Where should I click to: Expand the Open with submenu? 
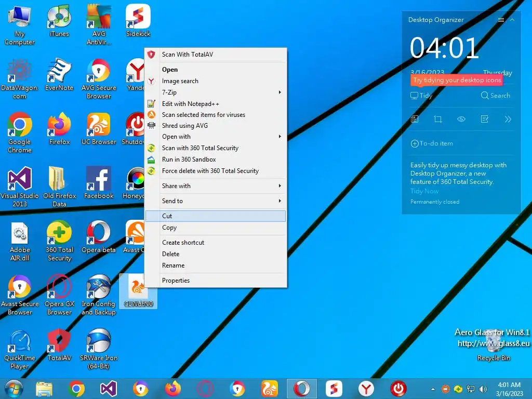pyautogui.click(x=216, y=137)
